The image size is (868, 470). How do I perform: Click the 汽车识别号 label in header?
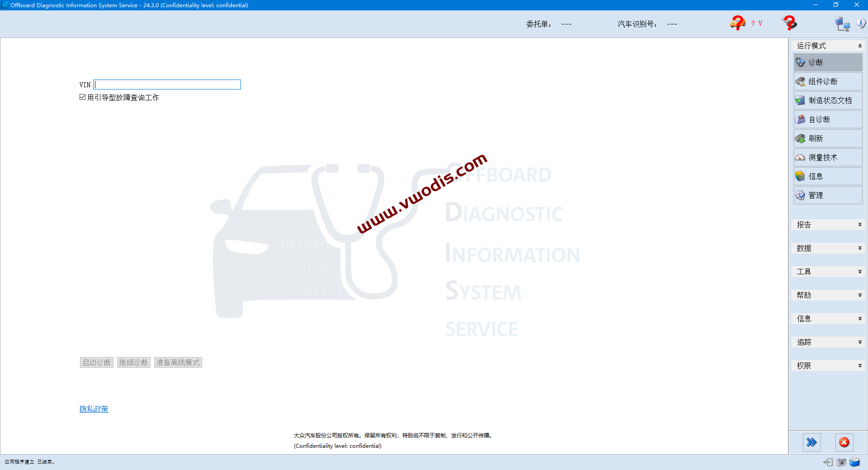[x=638, y=24]
